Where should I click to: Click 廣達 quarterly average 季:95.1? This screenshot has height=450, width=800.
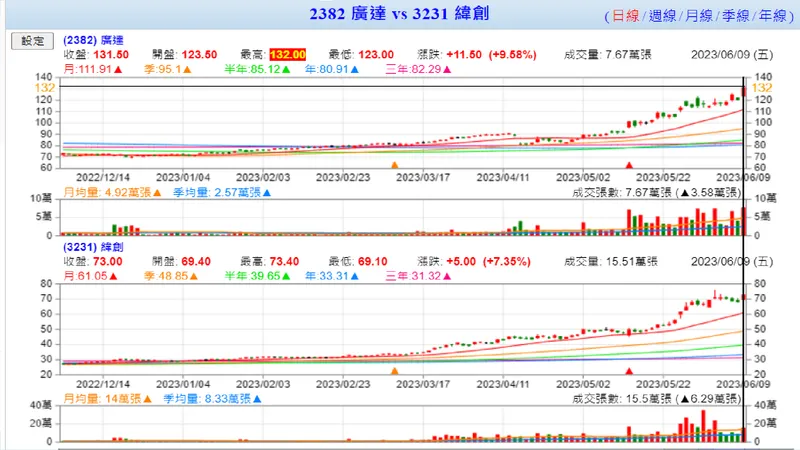click(167, 69)
